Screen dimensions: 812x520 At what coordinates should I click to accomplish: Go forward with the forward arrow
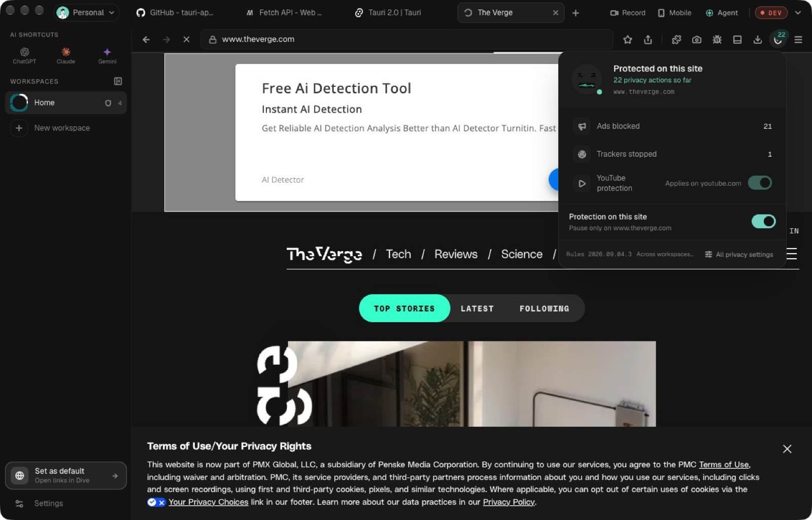pyautogui.click(x=166, y=40)
